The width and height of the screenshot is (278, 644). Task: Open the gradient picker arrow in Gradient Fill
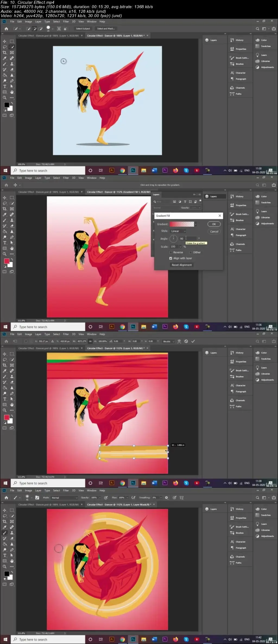tap(196, 224)
